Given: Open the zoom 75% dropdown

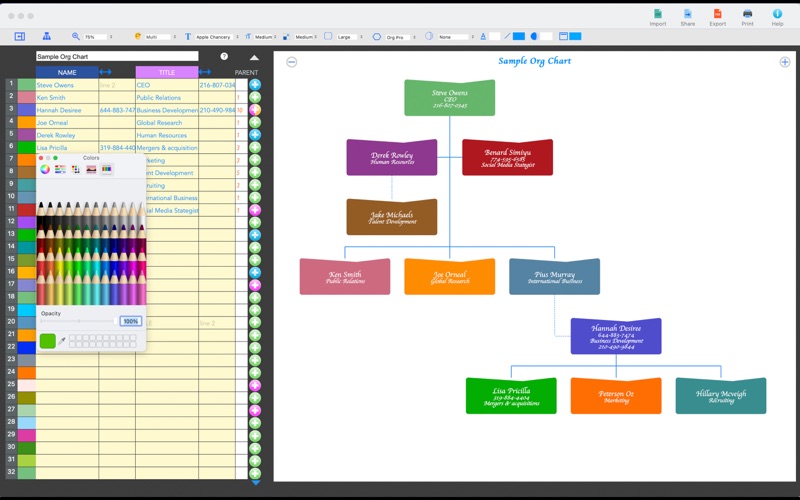Looking at the screenshot, I should click(x=99, y=37).
